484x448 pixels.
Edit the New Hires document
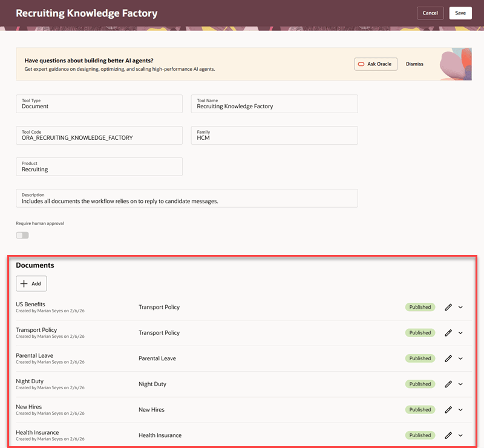click(x=448, y=409)
